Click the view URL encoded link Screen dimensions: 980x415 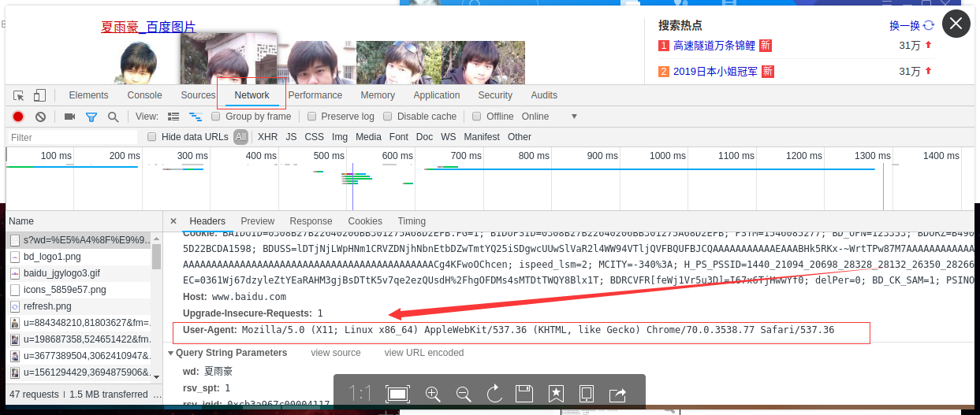[x=424, y=353]
